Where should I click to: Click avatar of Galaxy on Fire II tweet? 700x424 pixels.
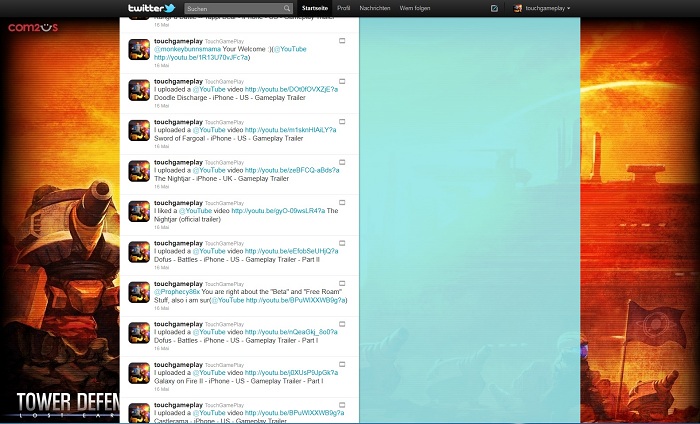[139, 373]
